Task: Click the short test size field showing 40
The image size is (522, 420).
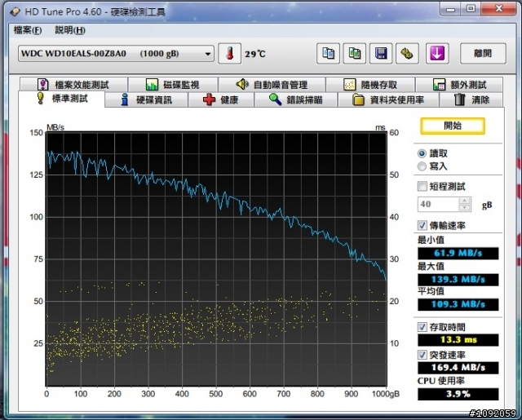Action: pyautogui.click(x=438, y=205)
